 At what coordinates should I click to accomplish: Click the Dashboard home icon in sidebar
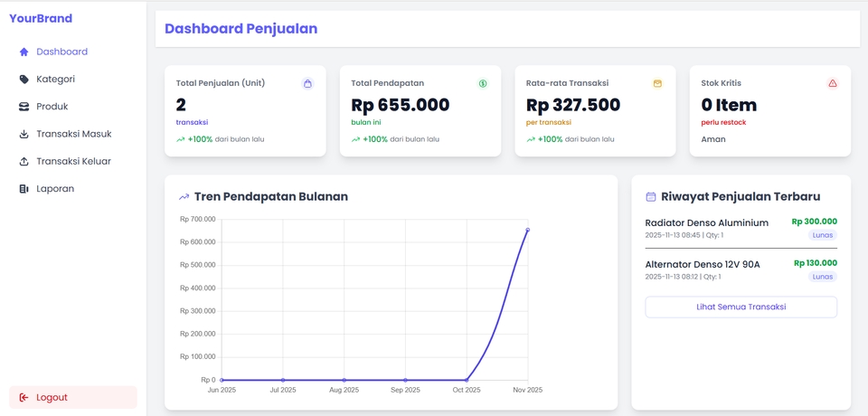coord(24,52)
